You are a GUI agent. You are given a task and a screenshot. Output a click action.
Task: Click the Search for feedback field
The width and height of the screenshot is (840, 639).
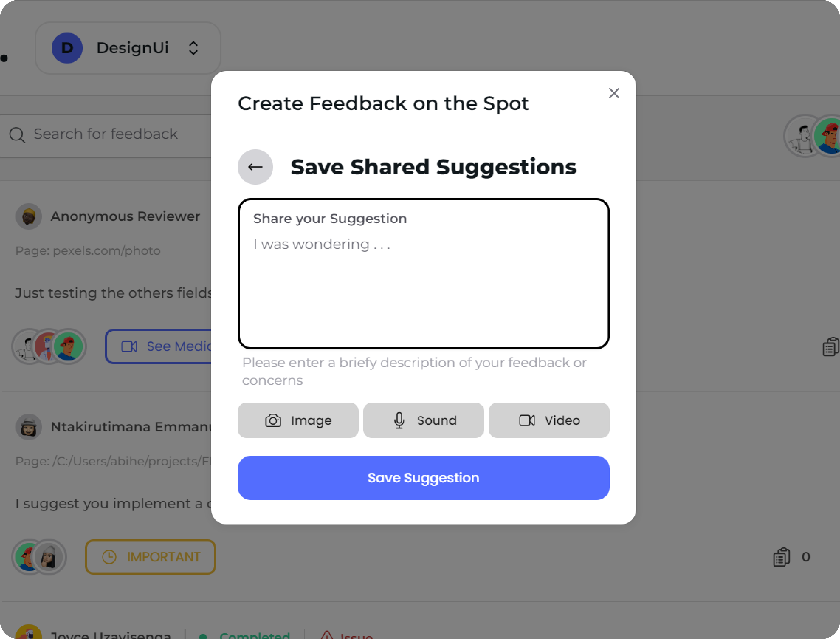[x=114, y=134]
